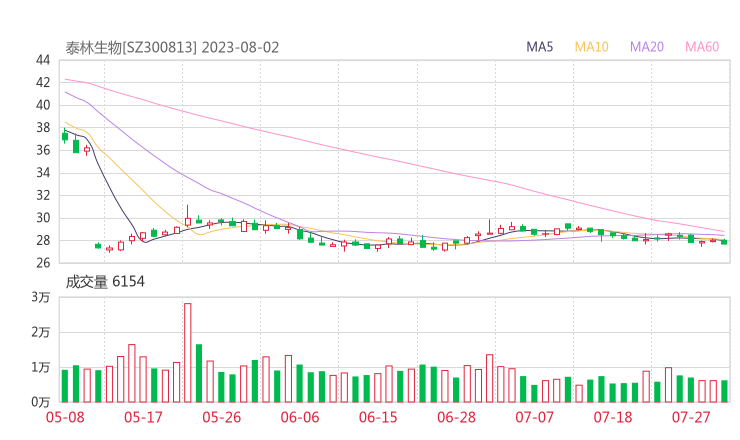
Task: Click the 05-08 date axis label
Action: coord(65,417)
